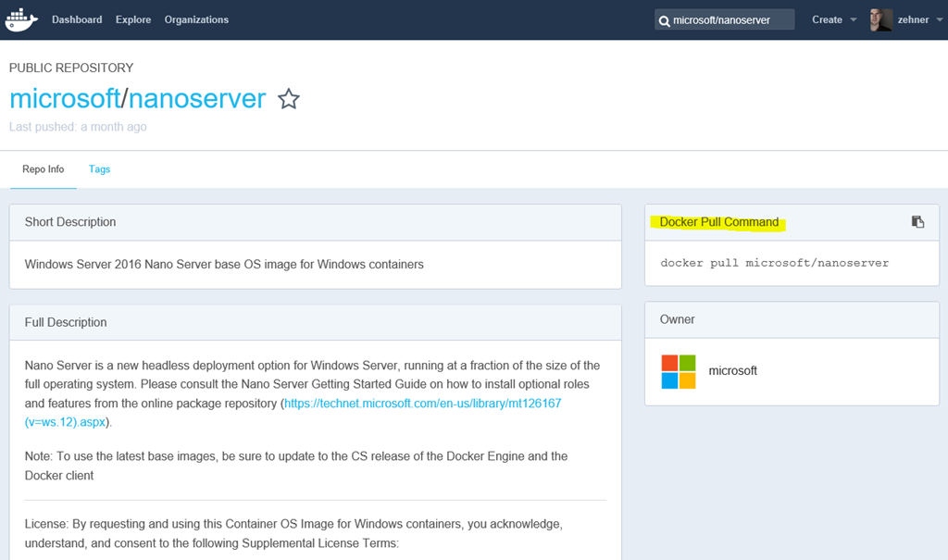The image size is (948, 560).
Task: Go to Dashboard
Action: [x=77, y=19]
